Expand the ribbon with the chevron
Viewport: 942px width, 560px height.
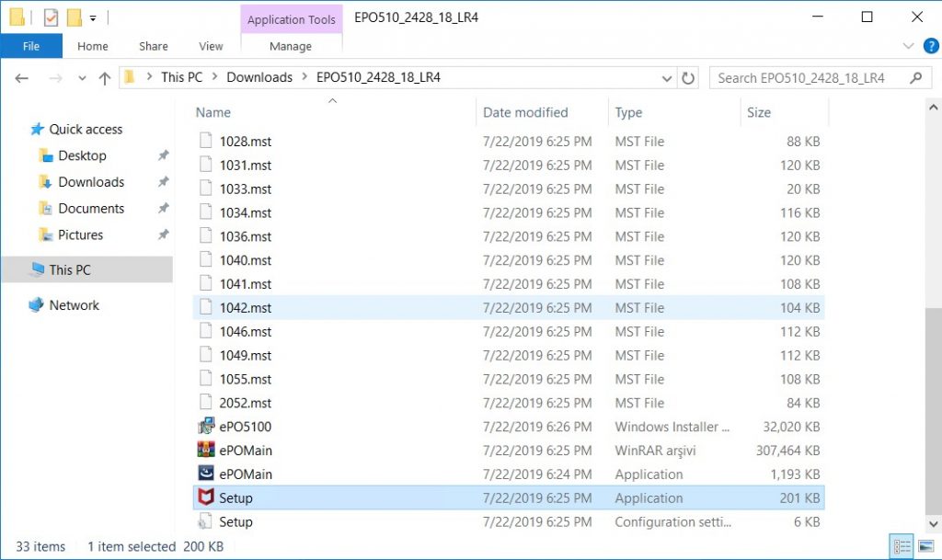pyautogui.click(x=908, y=46)
